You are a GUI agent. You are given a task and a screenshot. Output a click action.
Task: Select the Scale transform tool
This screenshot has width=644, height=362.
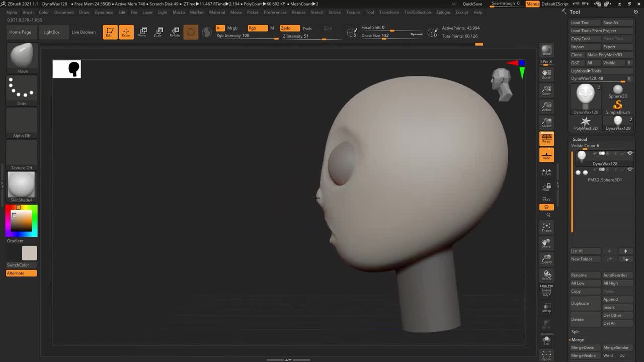(x=158, y=32)
